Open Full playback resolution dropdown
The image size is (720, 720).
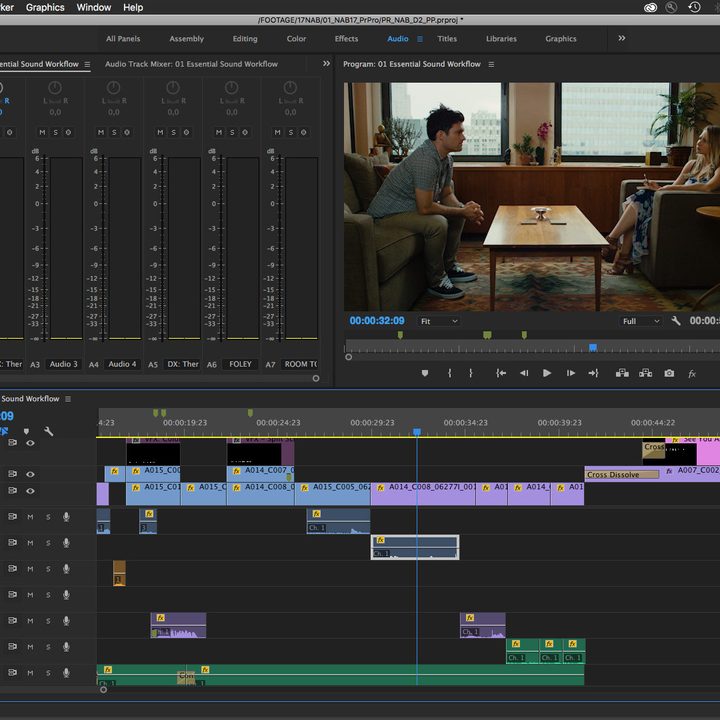[x=641, y=321]
